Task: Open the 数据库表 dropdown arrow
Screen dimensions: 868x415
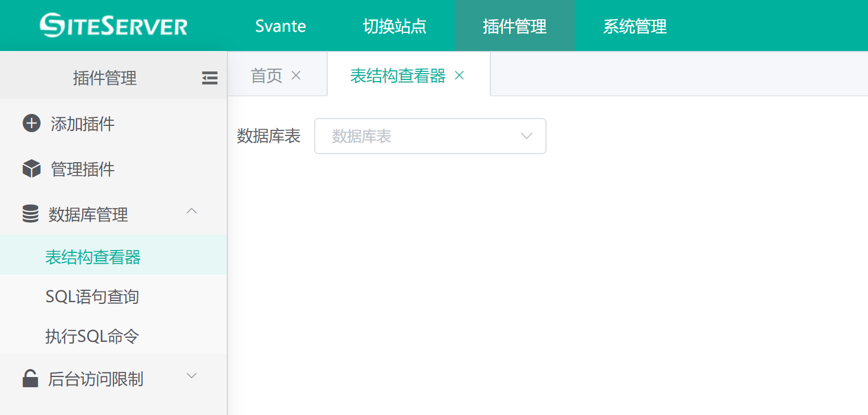Action: click(x=527, y=136)
